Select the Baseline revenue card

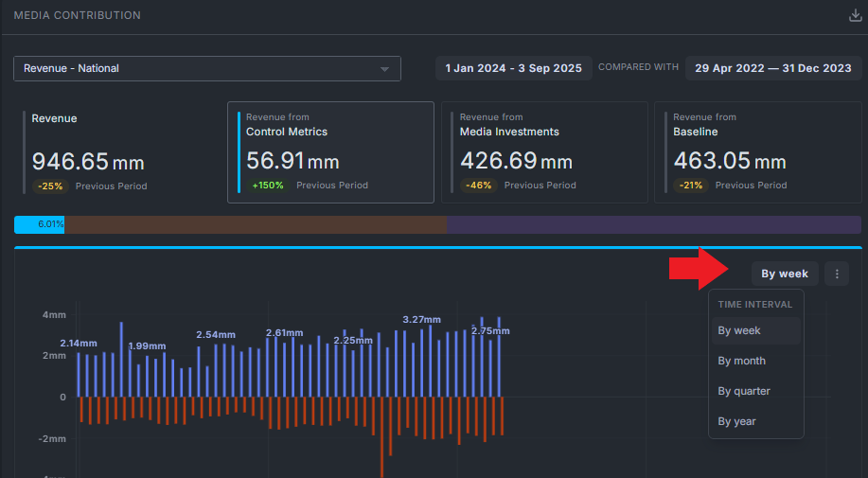tap(758, 152)
